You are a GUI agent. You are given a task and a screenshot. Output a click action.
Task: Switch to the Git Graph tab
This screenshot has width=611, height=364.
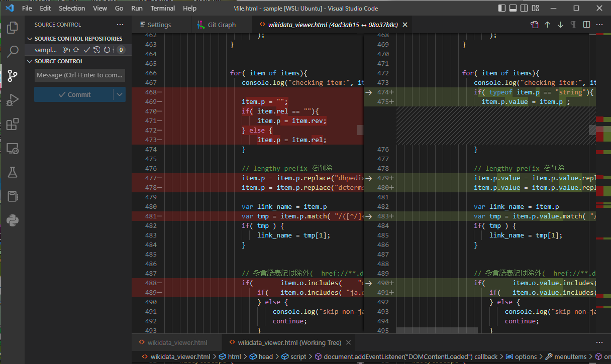tap(222, 25)
